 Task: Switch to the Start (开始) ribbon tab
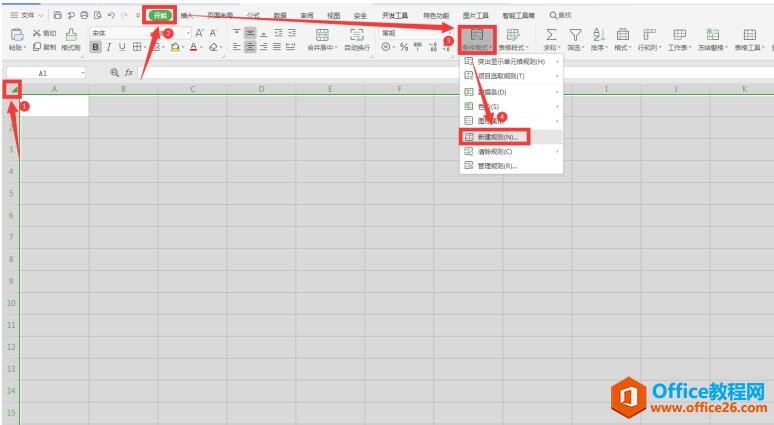point(160,16)
